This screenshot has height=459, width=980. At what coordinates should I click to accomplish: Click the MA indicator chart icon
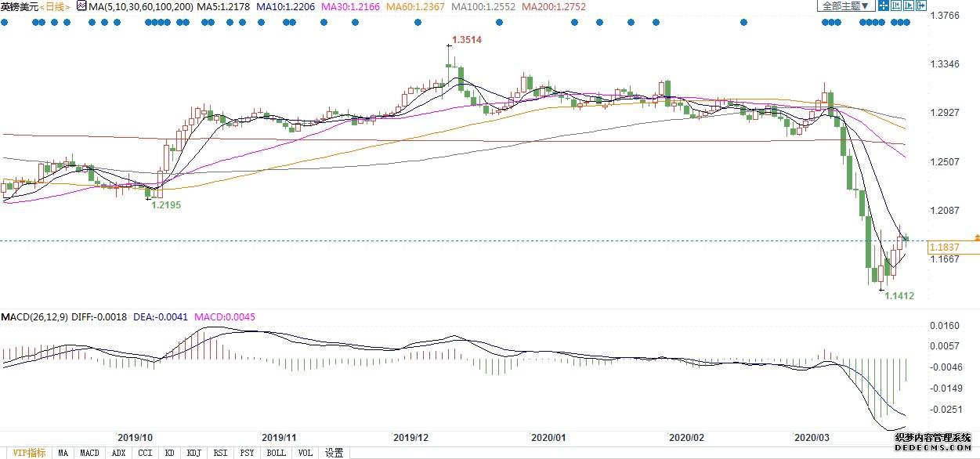point(81,6)
